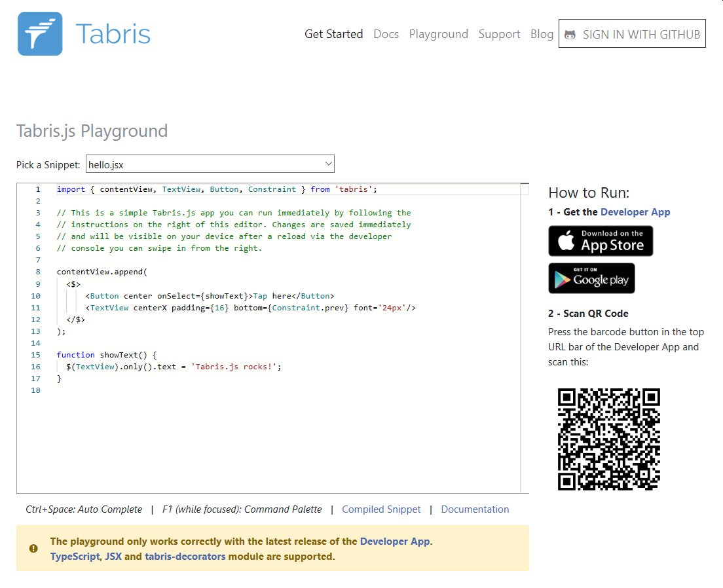Click 'F1 (while focused): Command Palette' hint

[242, 509]
